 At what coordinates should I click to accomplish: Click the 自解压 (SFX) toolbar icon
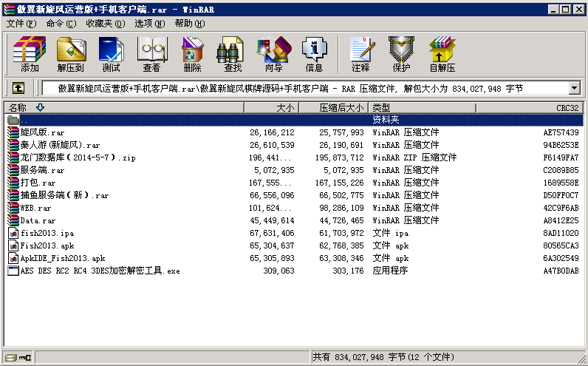[442, 55]
